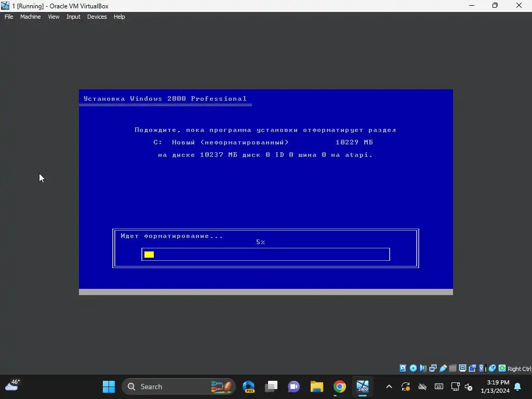Click the network display tray icon
This screenshot has height=399, width=532.
455,387
